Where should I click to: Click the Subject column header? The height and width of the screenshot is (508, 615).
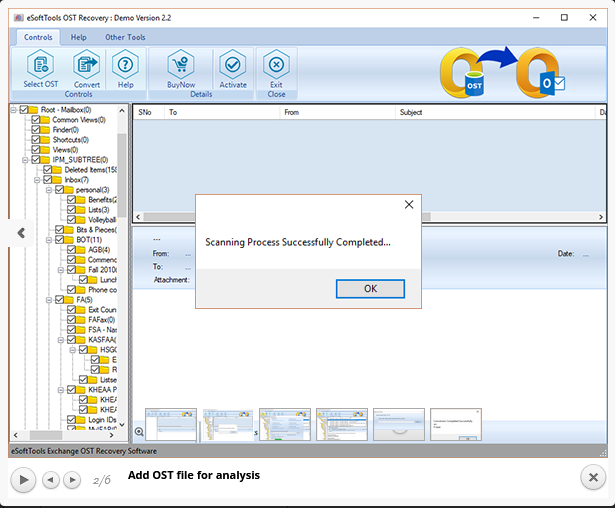pyautogui.click(x=495, y=112)
